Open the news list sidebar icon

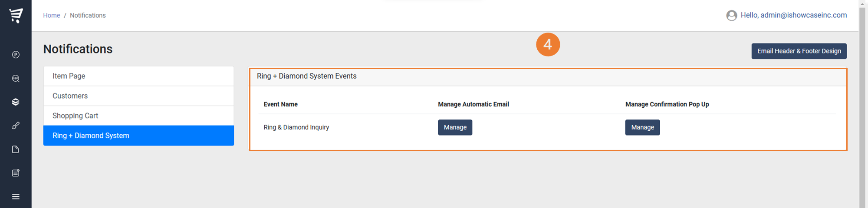(16, 173)
